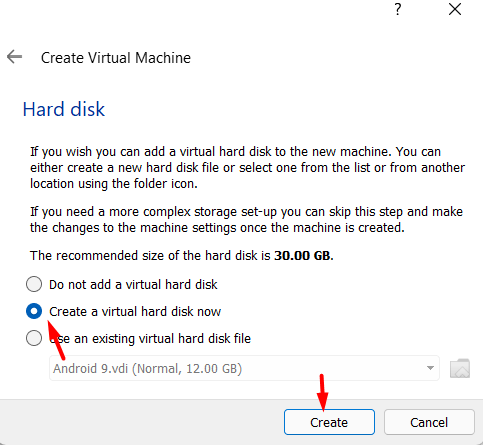
Task: Choose existing disk file via folder icon
Action: tap(460, 368)
